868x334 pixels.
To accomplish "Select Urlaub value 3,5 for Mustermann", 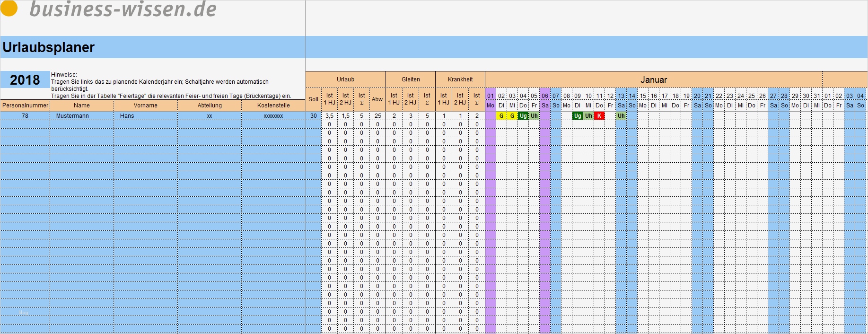I will (x=329, y=116).
